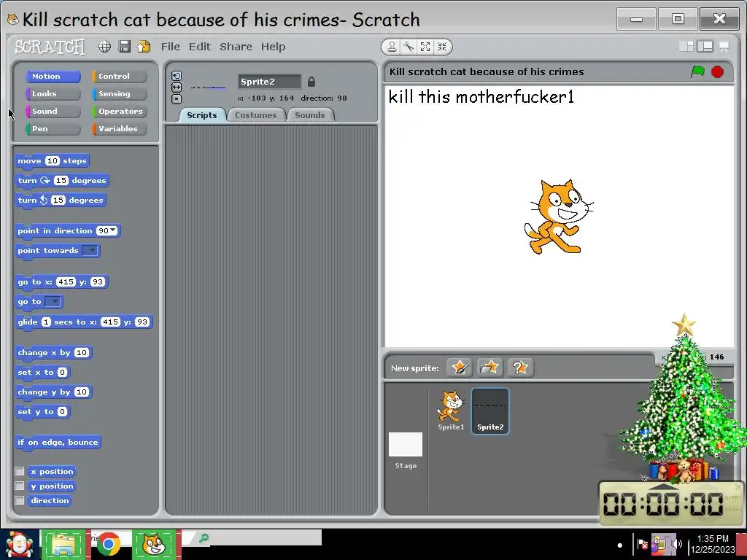Select the shrink sprite tool
This screenshot has height=560, width=747.
click(442, 47)
